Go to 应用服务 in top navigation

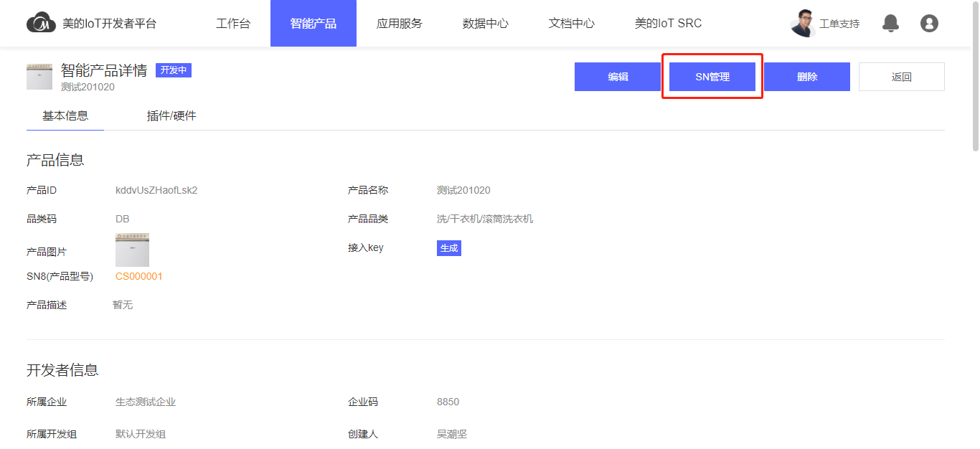point(400,23)
